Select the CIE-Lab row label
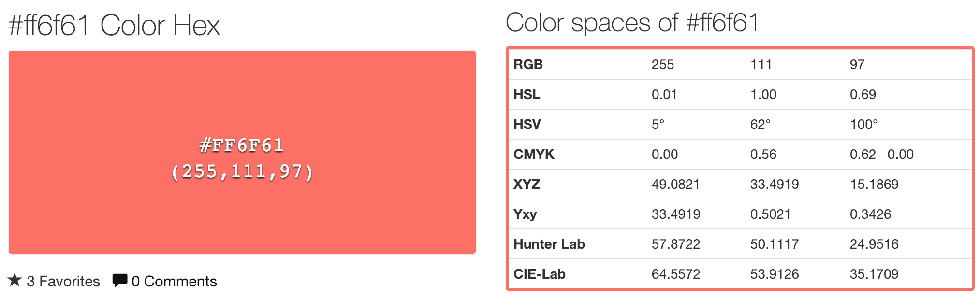Viewport: 980px width, 299px height. coord(539,274)
